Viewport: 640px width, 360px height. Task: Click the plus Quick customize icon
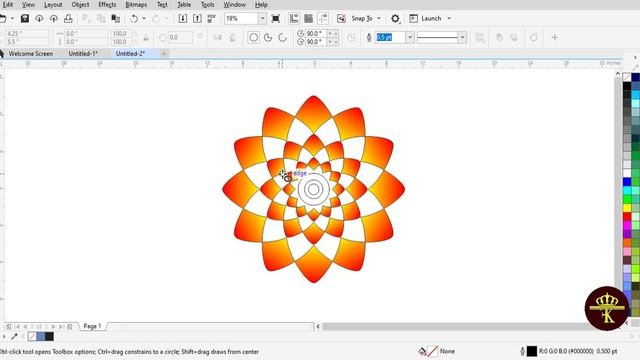point(555,38)
